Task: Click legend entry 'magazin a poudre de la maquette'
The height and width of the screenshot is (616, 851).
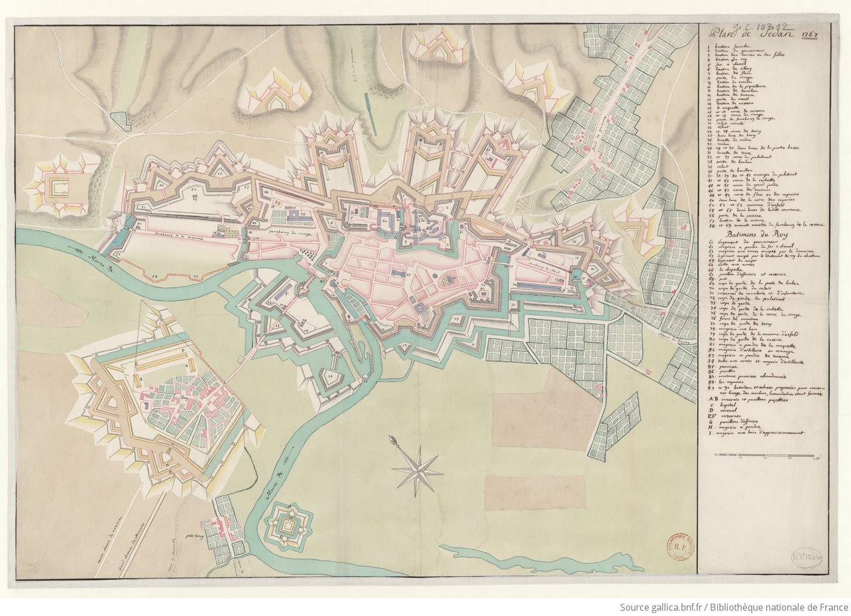Action: click(x=757, y=344)
